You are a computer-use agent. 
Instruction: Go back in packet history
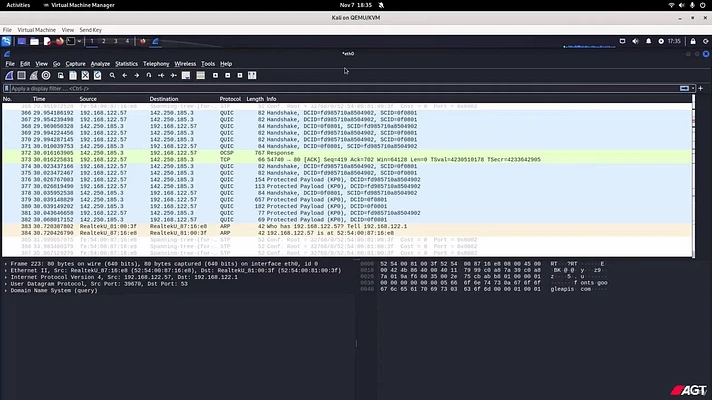[124, 75]
